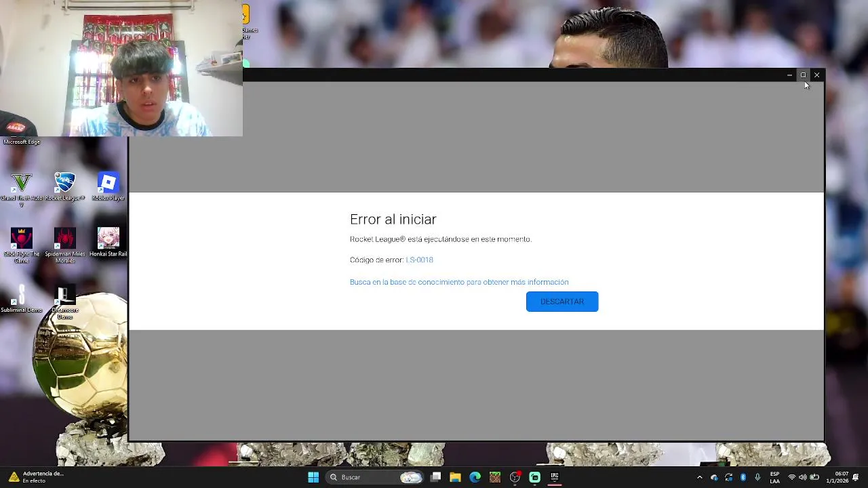Screen dimensions: 868x488
Task: Click the refresh/update icon in system tray
Action: click(x=728, y=477)
